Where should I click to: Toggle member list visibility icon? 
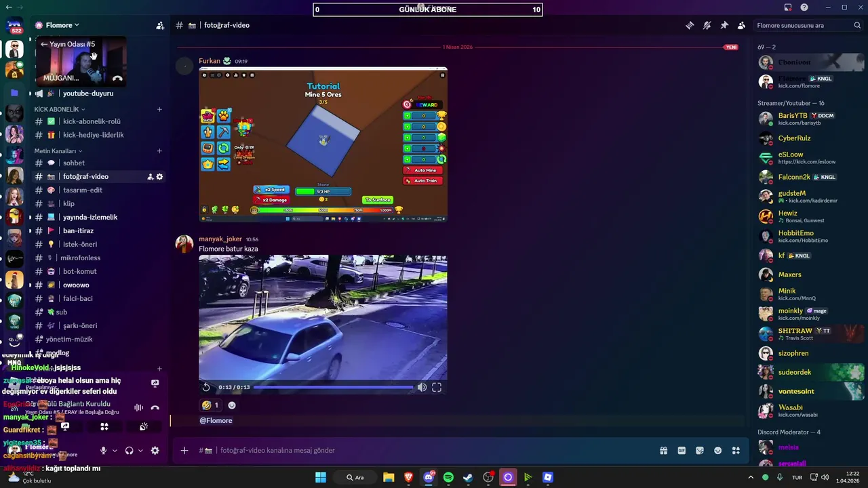pos(741,25)
